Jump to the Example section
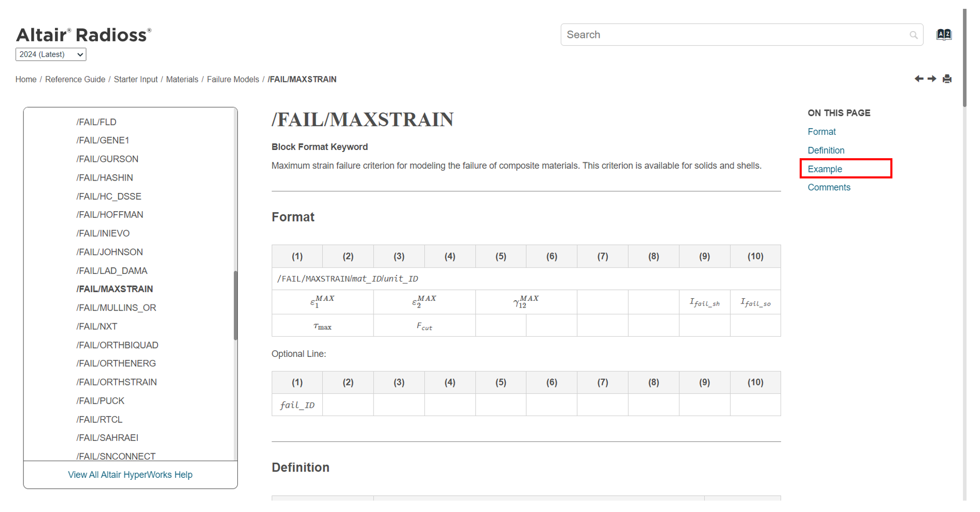The height and width of the screenshot is (512, 980). point(825,169)
